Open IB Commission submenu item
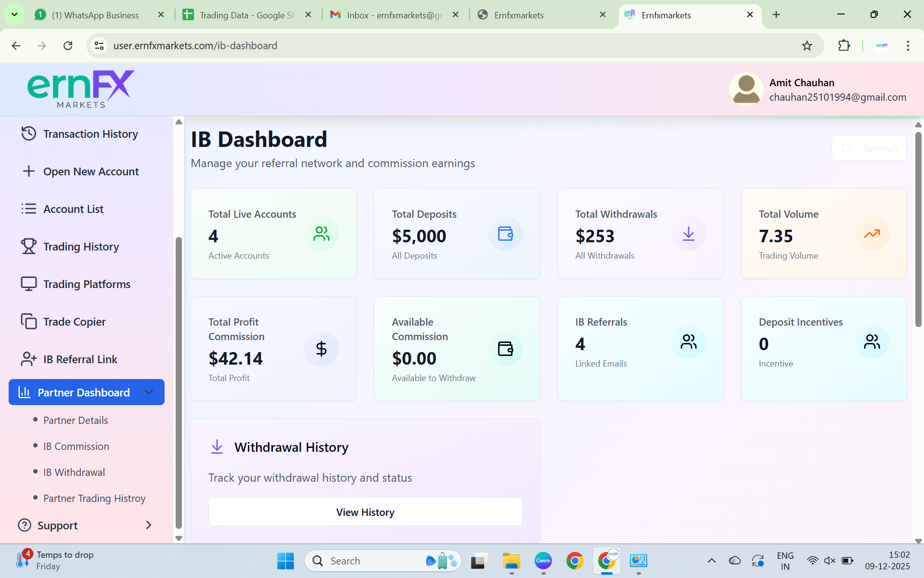This screenshot has width=924, height=578. [x=76, y=446]
